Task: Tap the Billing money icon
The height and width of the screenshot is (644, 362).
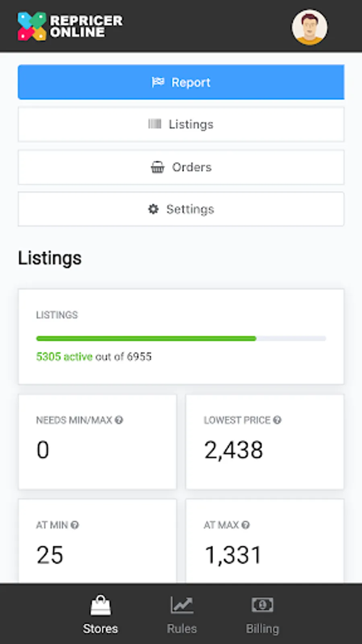Action: (x=262, y=605)
